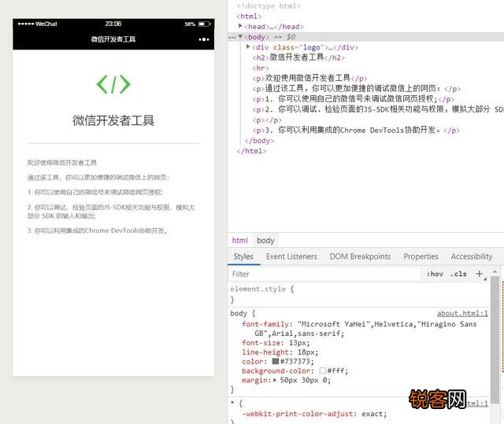Click the green code logo icon

113,84
